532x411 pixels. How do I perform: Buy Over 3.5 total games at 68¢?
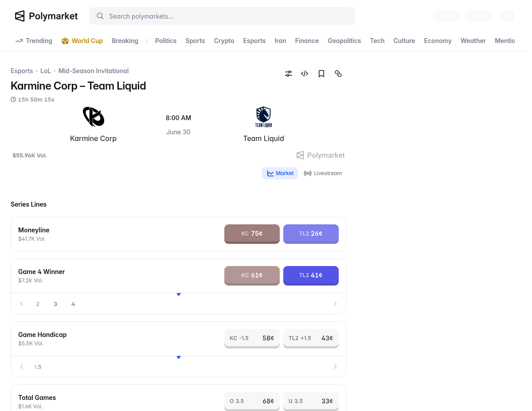(x=252, y=401)
